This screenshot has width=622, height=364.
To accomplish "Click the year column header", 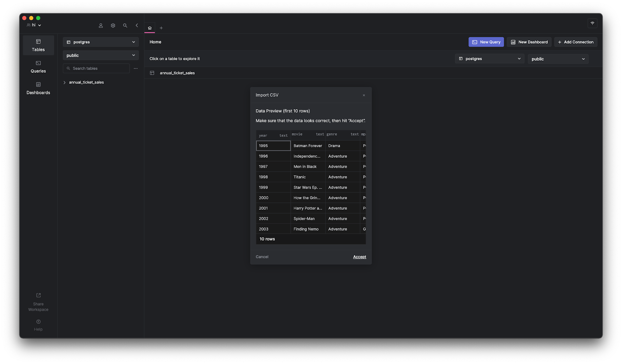I will (273, 135).
